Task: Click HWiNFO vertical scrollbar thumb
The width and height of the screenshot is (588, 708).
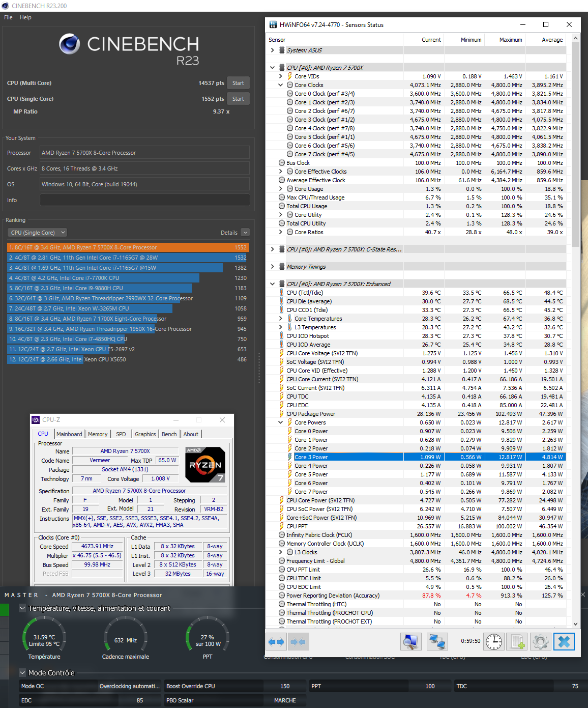Action: pos(575,145)
